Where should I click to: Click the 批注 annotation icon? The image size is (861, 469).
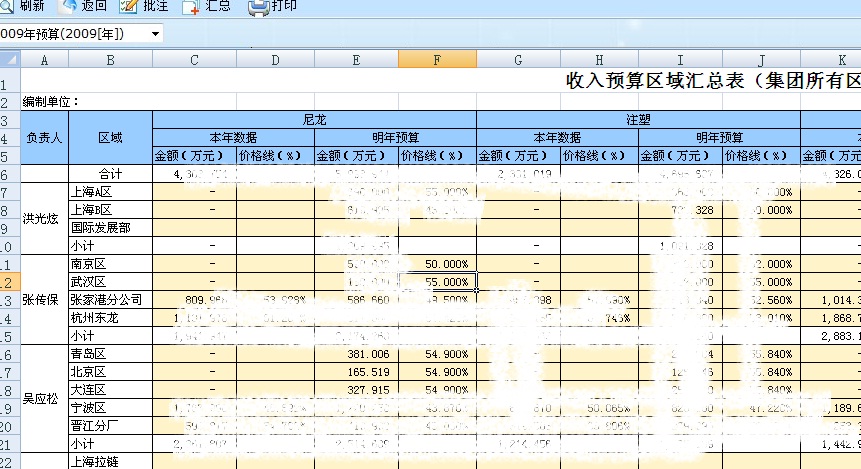point(129,7)
